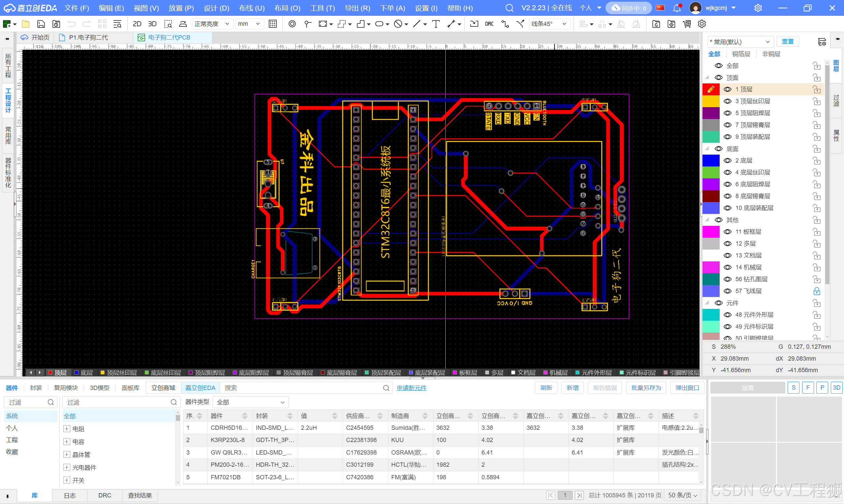Click the Gerber export toolbar icon

(x=656, y=24)
